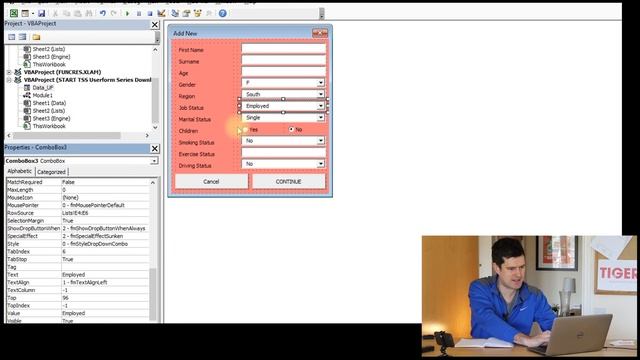
Task: Click the Cancel button on the form
Action: (x=211, y=182)
